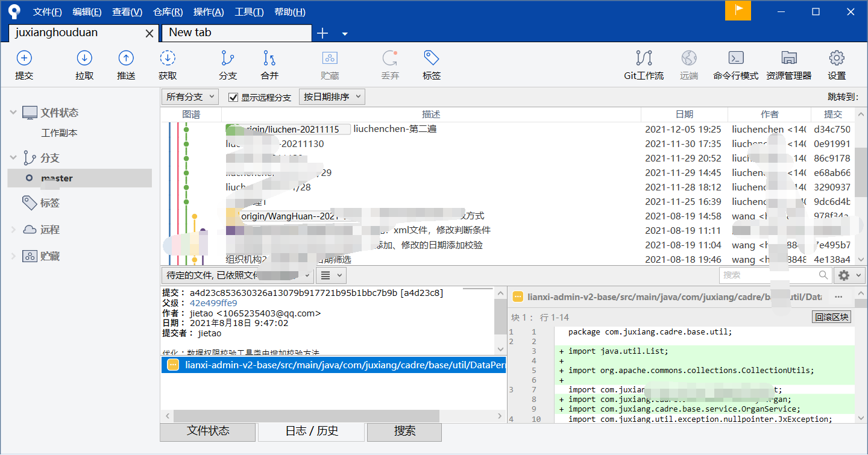
Task: Click the date 2021-11-25 16:39
Action: (x=683, y=202)
